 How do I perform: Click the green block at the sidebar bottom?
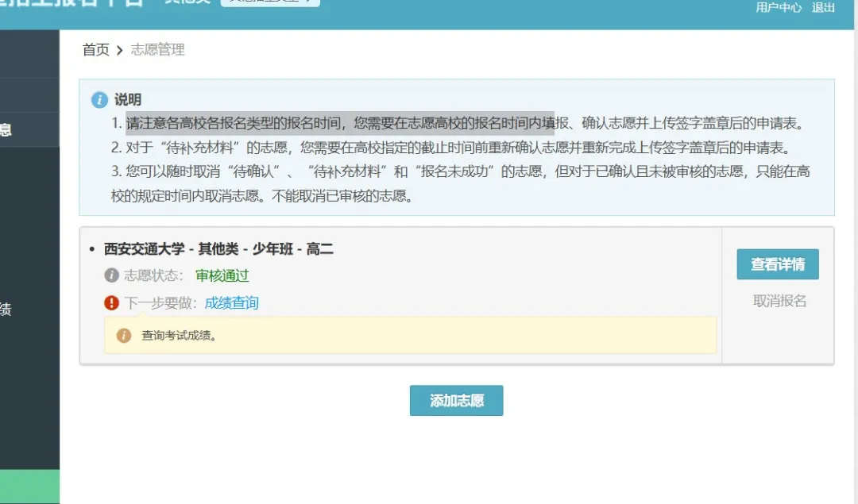[29, 486]
